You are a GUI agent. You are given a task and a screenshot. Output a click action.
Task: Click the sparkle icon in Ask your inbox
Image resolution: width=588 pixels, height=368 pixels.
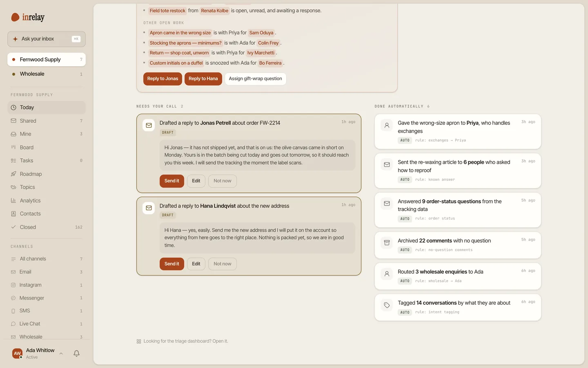coord(15,39)
